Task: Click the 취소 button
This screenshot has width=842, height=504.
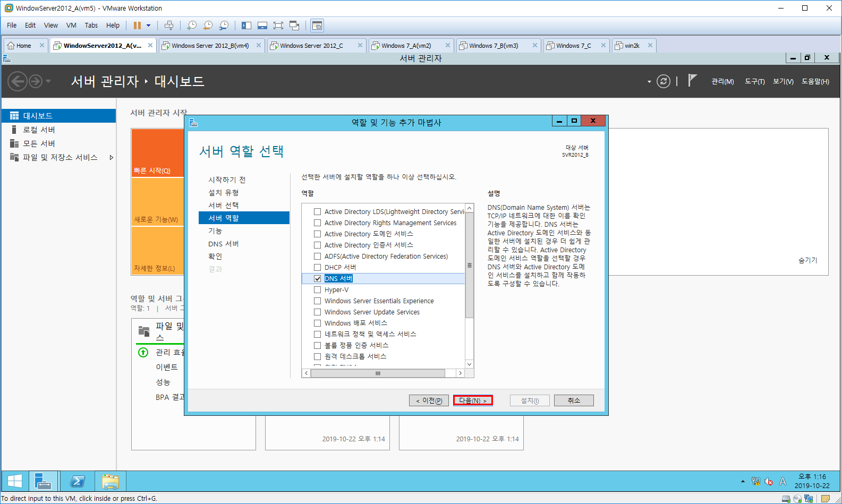Action: click(574, 400)
